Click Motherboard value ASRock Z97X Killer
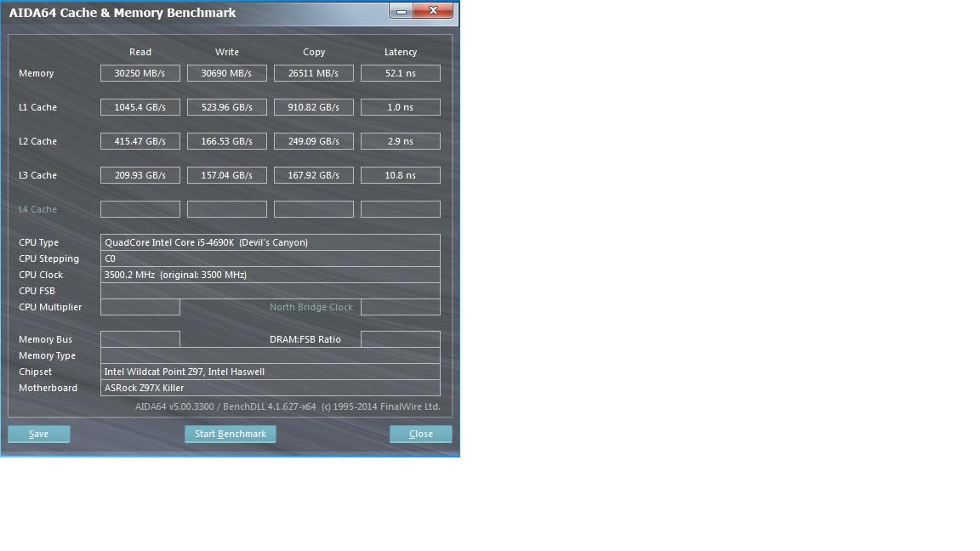Screen dimensions: 980x551 tap(270, 388)
